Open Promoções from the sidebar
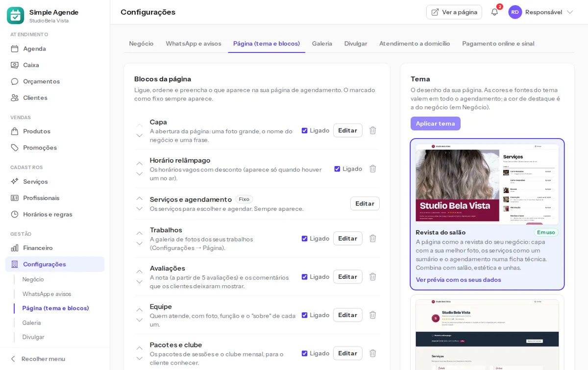This screenshot has width=588, height=370. 55,148
